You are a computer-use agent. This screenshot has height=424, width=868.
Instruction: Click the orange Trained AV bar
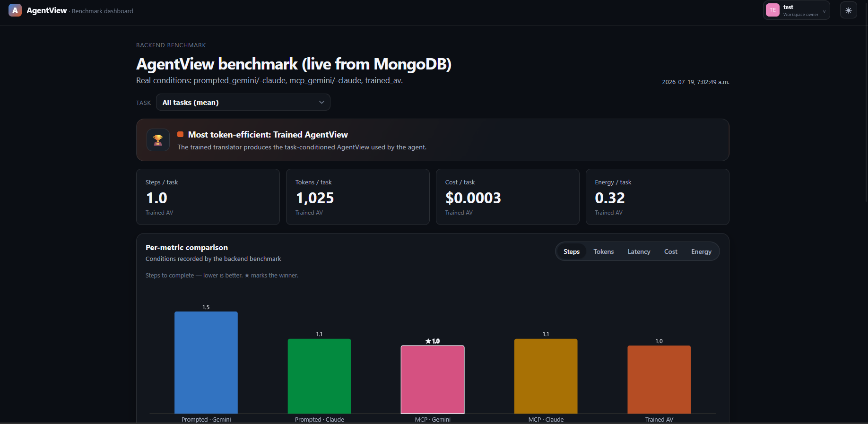click(x=659, y=380)
